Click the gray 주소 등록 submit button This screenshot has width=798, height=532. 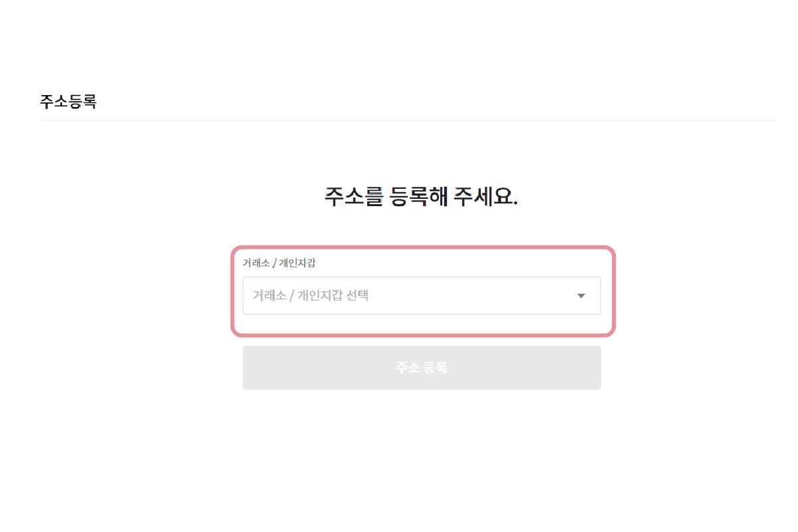click(x=422, y=368)
